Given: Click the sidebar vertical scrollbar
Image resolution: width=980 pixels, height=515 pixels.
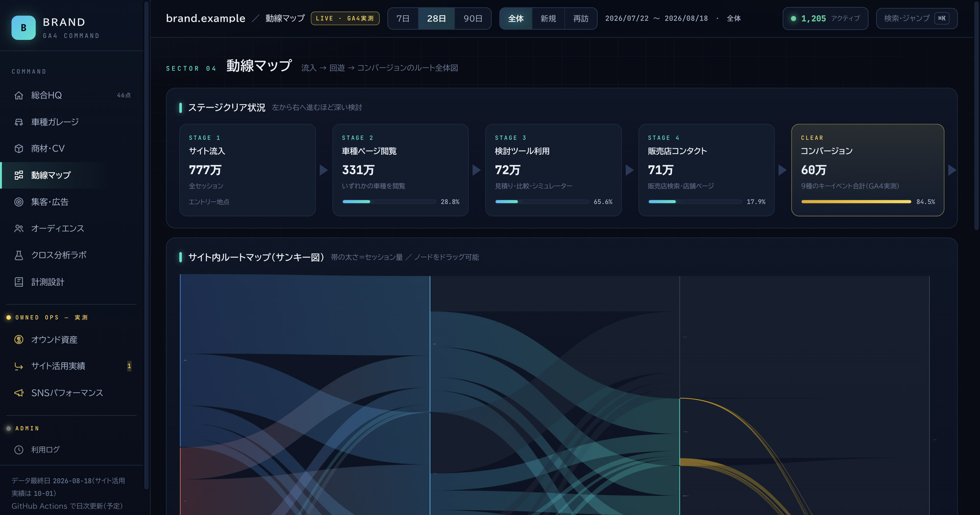Looking at the screenshot, I should (x=146, y=245).
